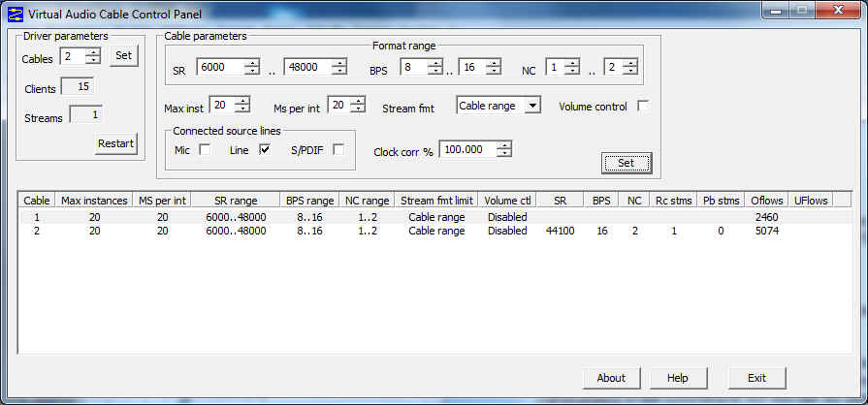Click the Volume ctl column header

(507, 201)
